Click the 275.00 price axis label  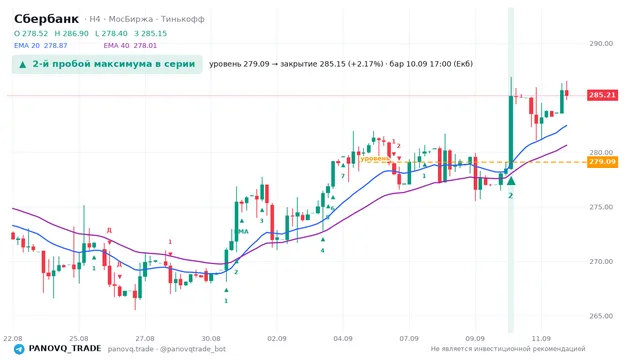(601, 207)
